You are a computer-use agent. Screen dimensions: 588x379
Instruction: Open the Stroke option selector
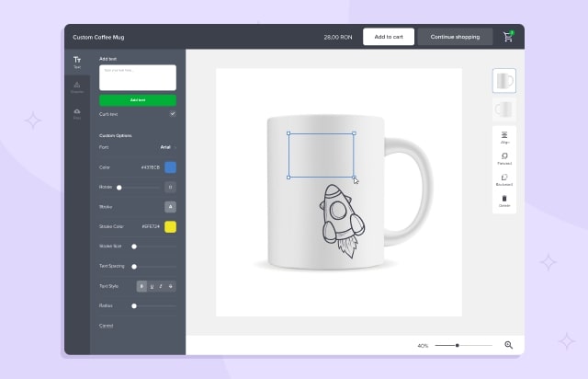pos(170,207)
